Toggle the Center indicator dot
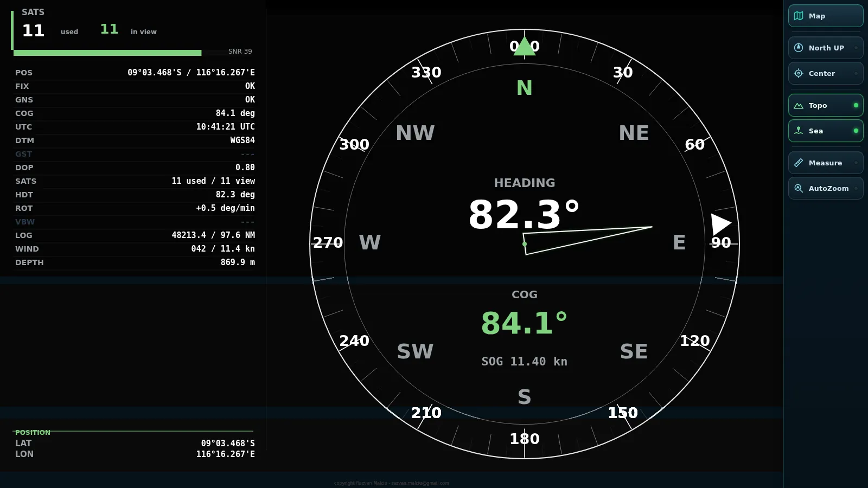The image size is (868, 488). [856, 73]
